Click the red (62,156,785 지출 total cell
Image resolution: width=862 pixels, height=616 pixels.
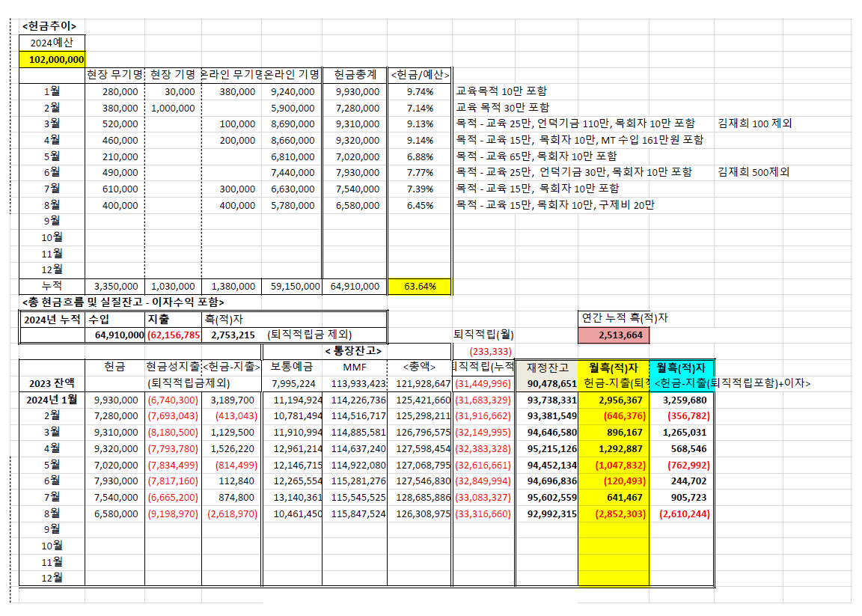click(173, 335)
